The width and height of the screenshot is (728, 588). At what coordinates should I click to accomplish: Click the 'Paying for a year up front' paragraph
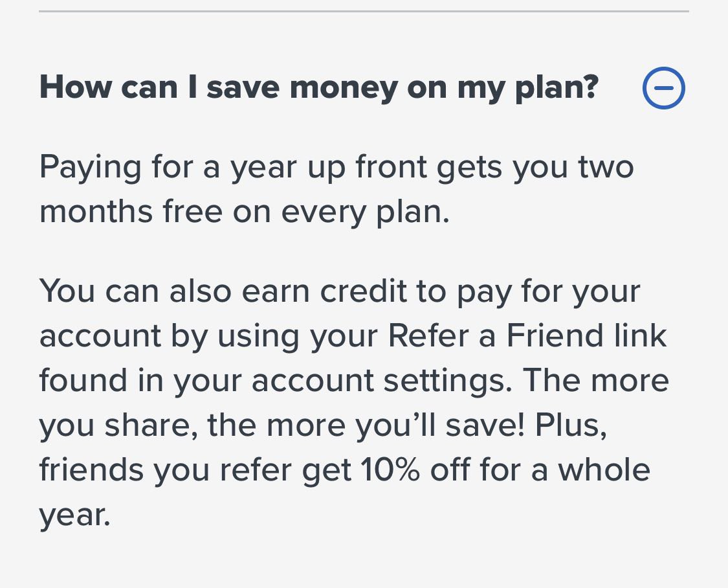336,190
